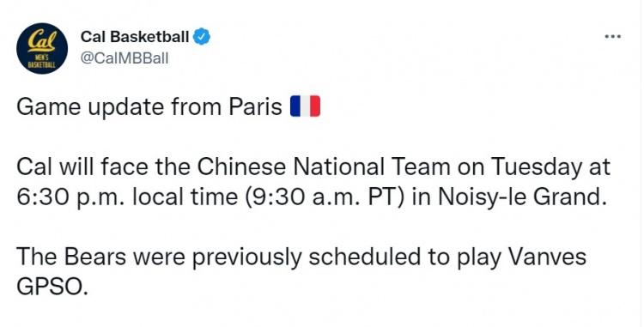This screenshot has width=644, height=327.
Task: Click the "MEN'S BASKETBALL" text inside the logo
Action: click(41, 61)
